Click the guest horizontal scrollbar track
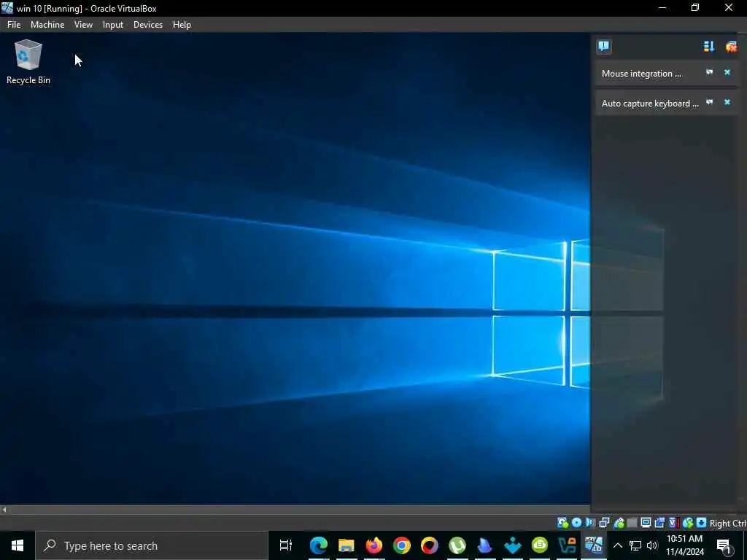 (x=300, y=510)
